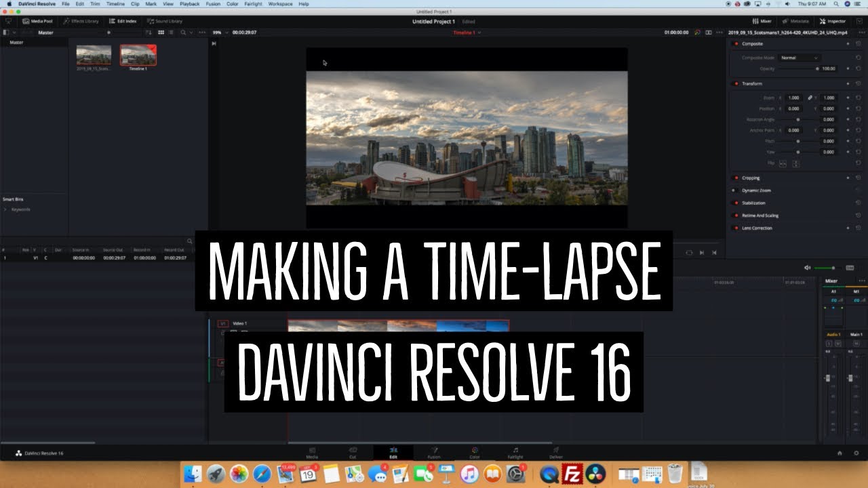Switch media pool to thumbnail view

click(161, 33)
